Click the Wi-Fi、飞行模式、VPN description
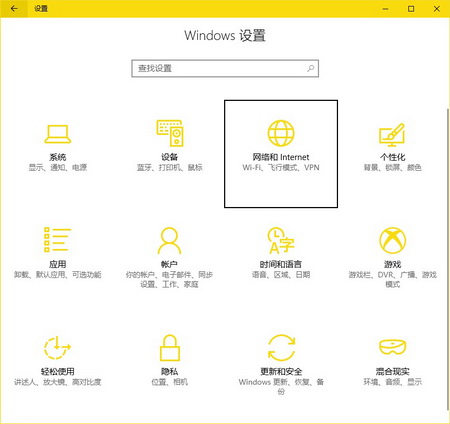 (281, 167)
